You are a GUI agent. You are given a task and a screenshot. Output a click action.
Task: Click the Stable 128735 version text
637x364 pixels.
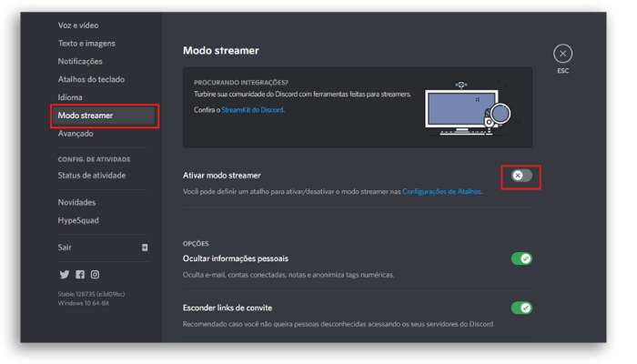click(91, 294)
